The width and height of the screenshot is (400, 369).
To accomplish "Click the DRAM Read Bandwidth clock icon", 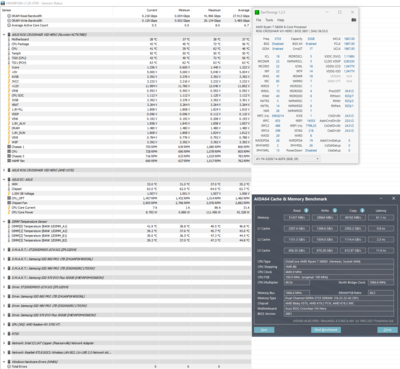I will pos(9,16).
